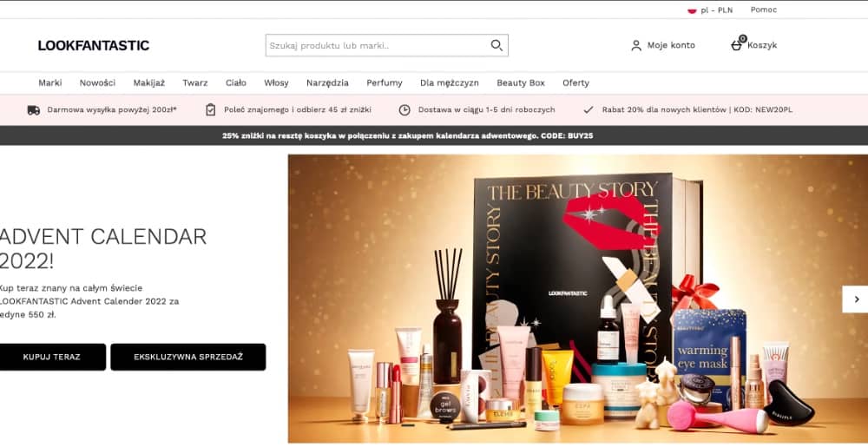Click the clipboard refer-a-friend icon
This screenshot has width=868, height=447.
210,110
